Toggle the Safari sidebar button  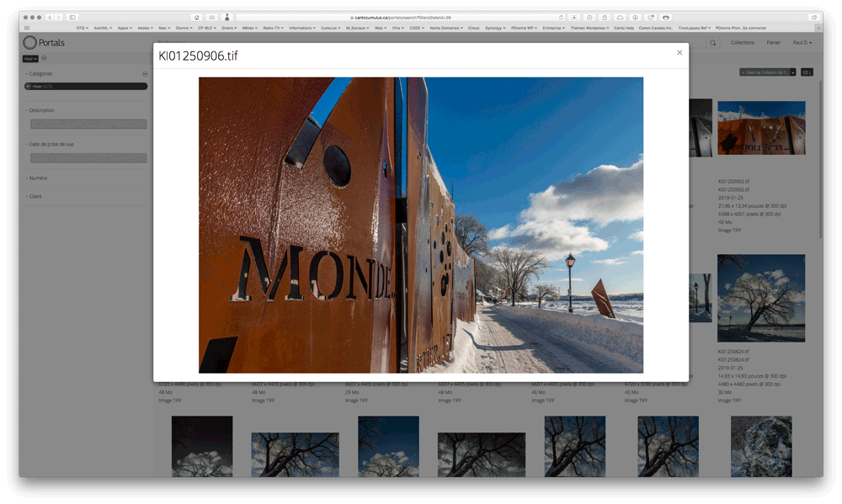click(72, 18)
